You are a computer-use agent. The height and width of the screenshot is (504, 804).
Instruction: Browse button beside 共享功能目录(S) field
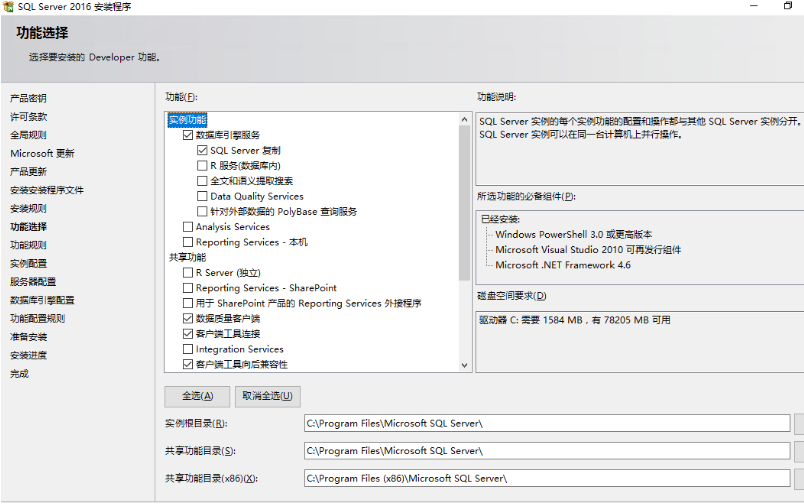coord(799,451)
